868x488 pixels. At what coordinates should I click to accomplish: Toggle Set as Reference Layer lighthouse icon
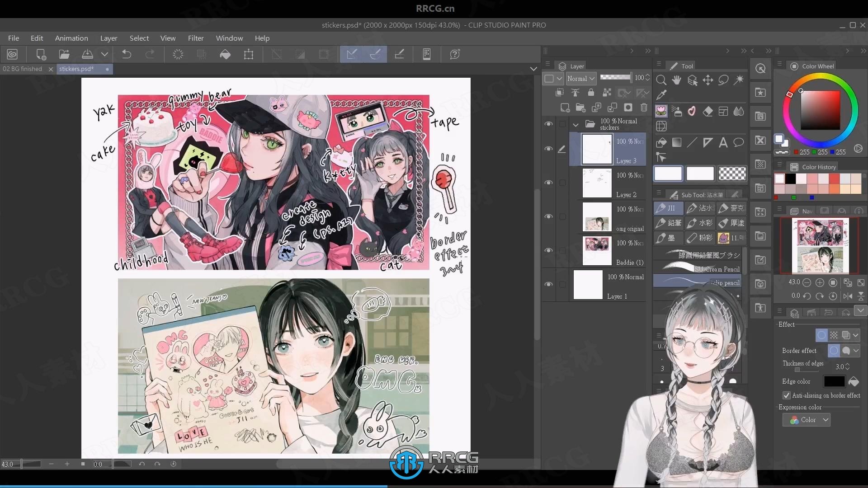pyautogui.click(x=575, y=93)
